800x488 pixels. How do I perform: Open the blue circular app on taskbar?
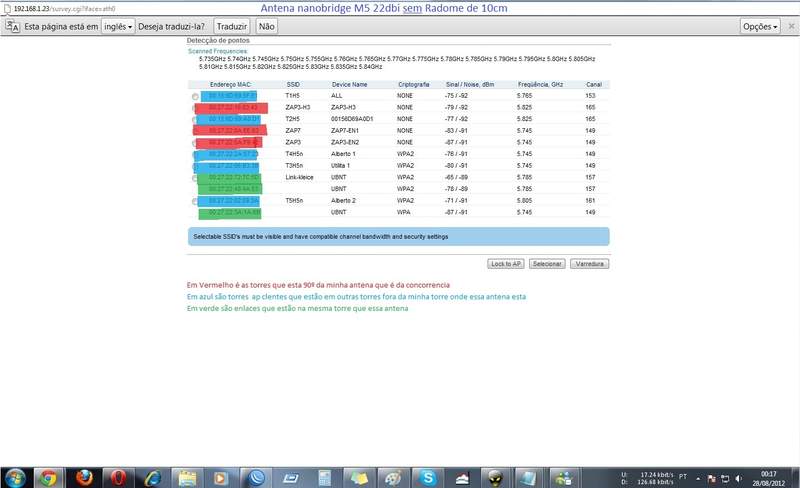[256, 478]
